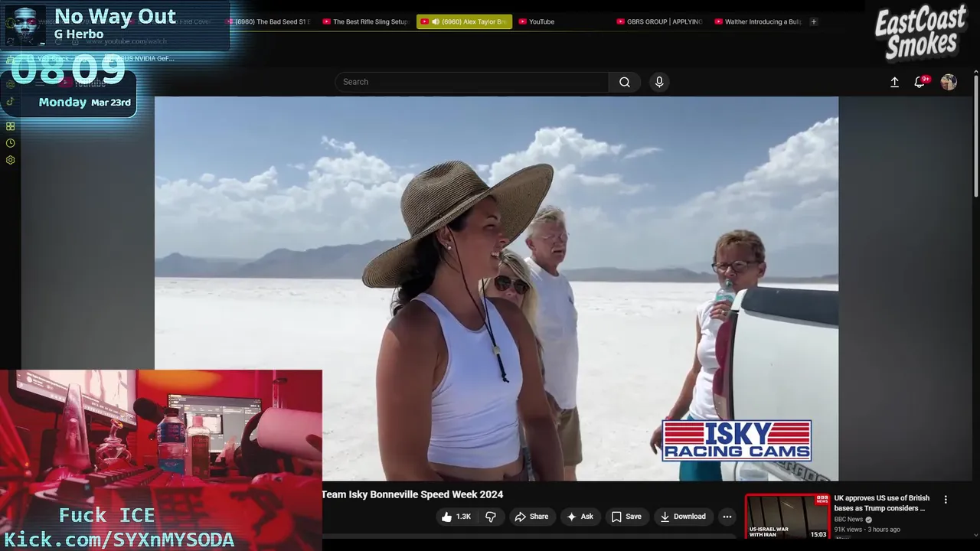Image resolution: width=980 pixels, height=551 pixels.
Task: Open 'UK approves US use of British bases' title
Action: pyautogui.click(x=882, y=503)
